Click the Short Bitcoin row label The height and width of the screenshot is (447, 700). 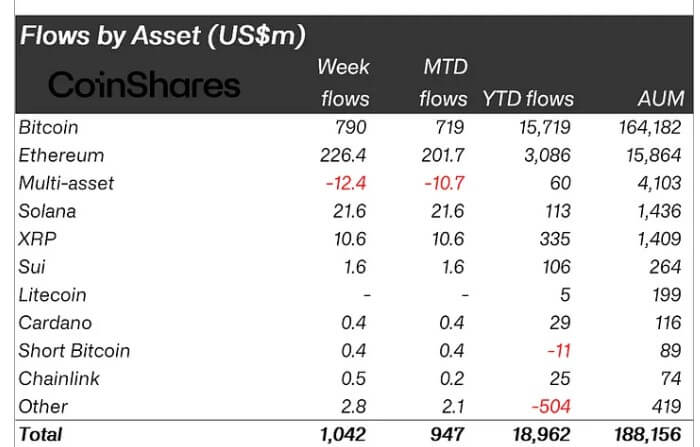[74, 351]
